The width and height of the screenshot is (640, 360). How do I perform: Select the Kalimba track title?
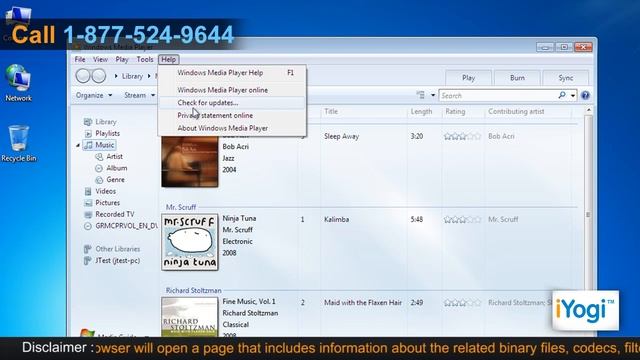[336, 220]
